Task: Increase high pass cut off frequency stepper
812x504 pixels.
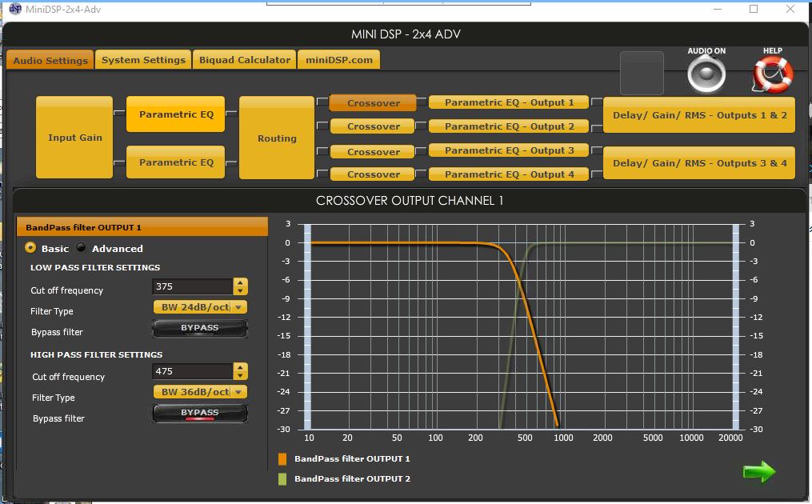Action: tap(240, 367)
